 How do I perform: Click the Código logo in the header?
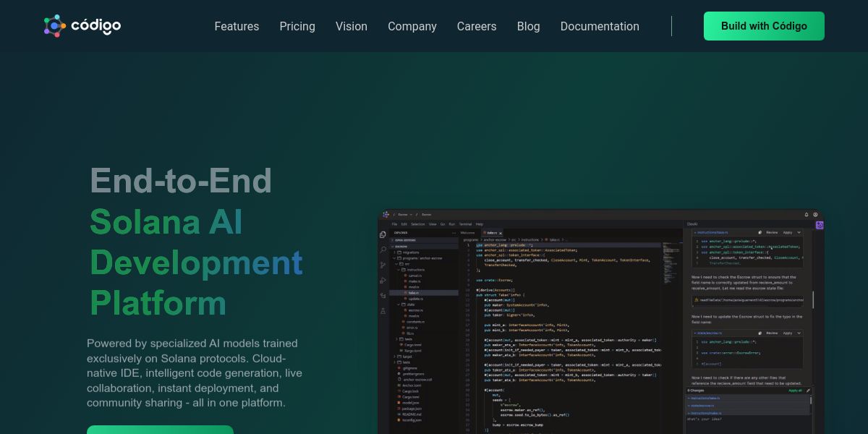pyautogui.click(x=82, y=26)
